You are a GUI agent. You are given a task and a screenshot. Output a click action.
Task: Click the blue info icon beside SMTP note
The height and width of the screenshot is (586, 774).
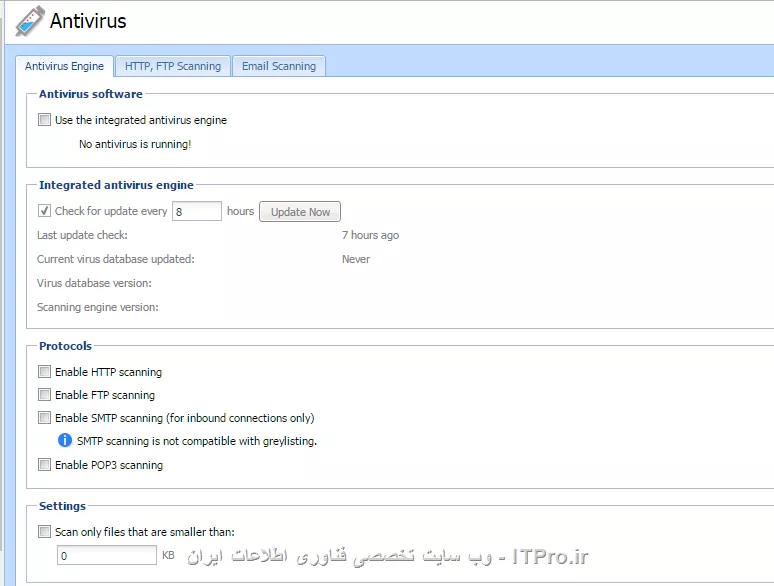point(65,440)
